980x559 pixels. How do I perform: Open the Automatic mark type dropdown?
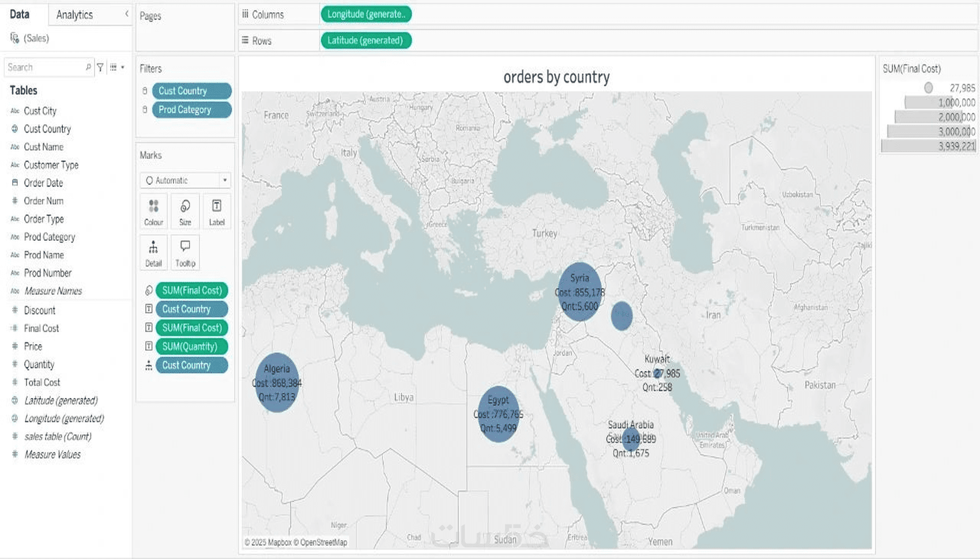(185, 180)
